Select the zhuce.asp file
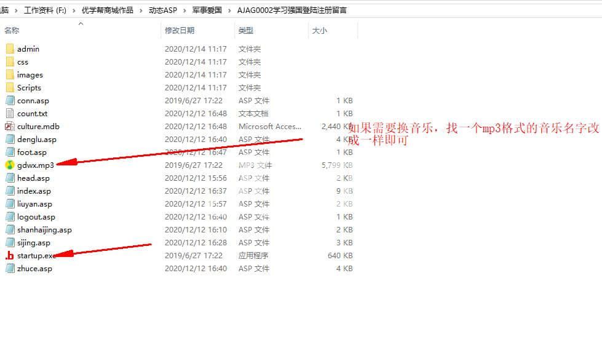This screenshot has width=602, height=364. point(34,268)
